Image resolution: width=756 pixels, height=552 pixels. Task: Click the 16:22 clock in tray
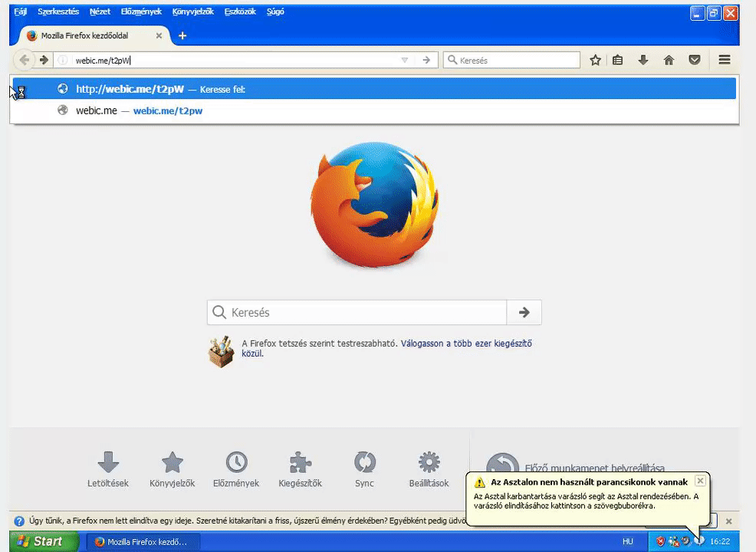click(x=720, y=542)
